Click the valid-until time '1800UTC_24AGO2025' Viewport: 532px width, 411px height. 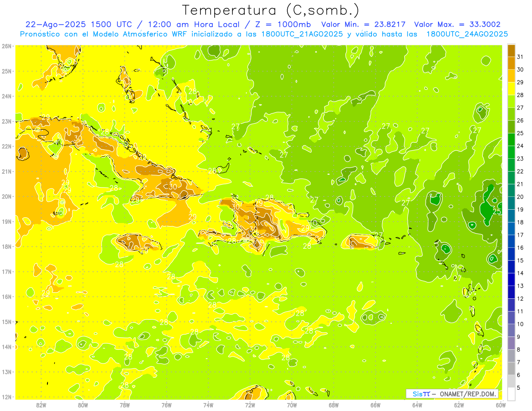click(467, 34)
